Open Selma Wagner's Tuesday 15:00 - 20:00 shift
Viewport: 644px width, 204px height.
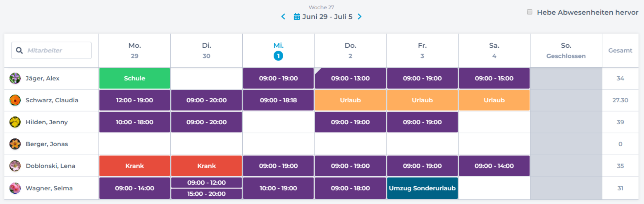click(x=207, y=194)
